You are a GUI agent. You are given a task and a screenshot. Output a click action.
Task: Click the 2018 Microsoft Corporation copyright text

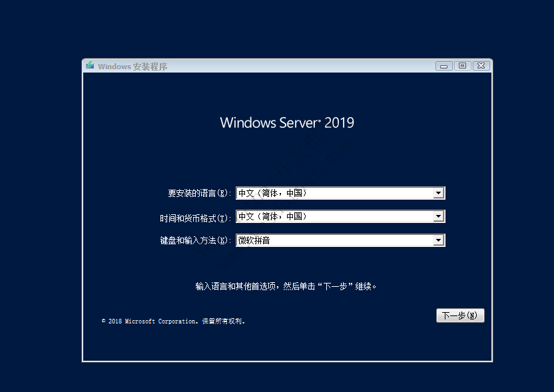173,321
